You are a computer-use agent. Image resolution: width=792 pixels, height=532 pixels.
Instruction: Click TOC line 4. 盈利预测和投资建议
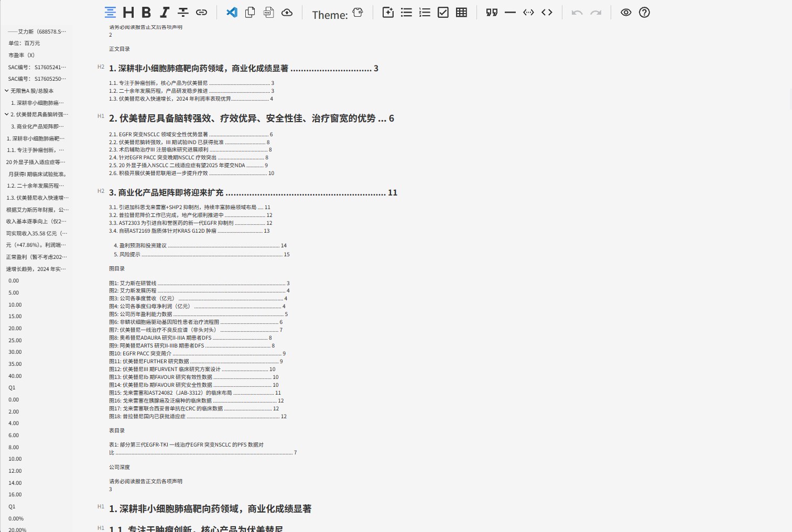pyautogui.click(x=200, y=245)
